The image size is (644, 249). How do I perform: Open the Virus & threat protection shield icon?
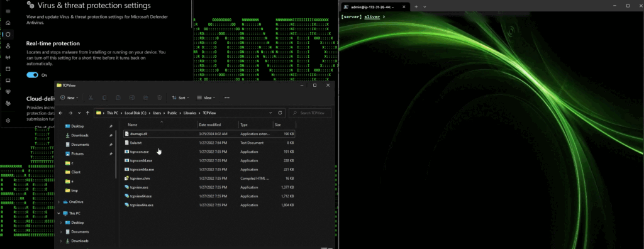8,34
